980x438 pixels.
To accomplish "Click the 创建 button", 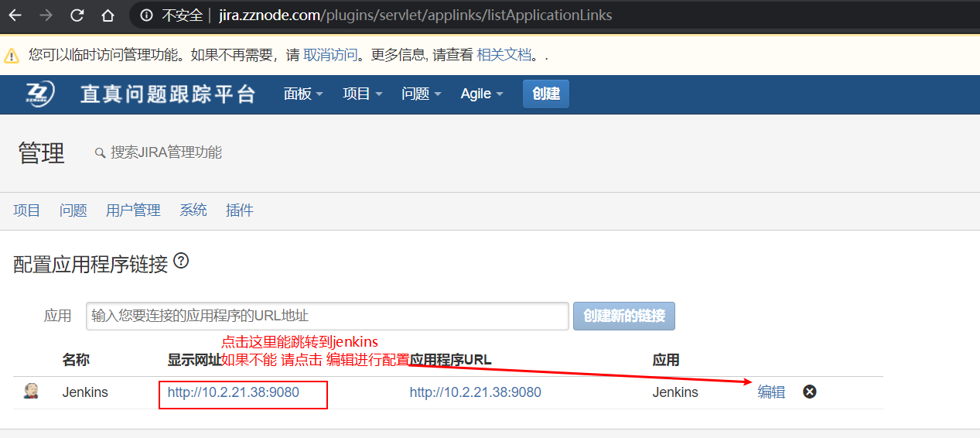I will (x=546, y=94).
